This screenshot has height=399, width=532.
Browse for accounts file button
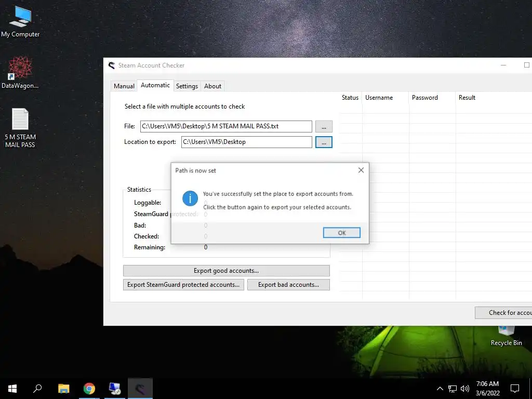pyautogui.click(x=324, y=127)
